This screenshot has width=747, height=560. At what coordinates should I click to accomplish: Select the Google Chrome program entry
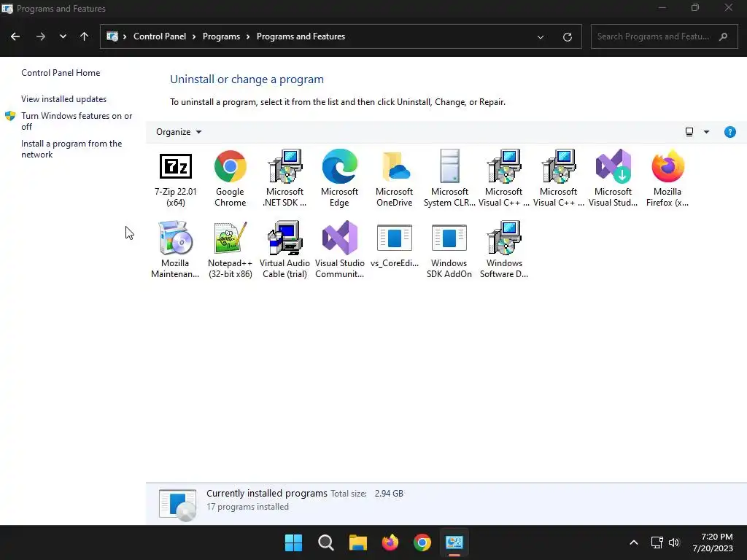pos(230,178)
